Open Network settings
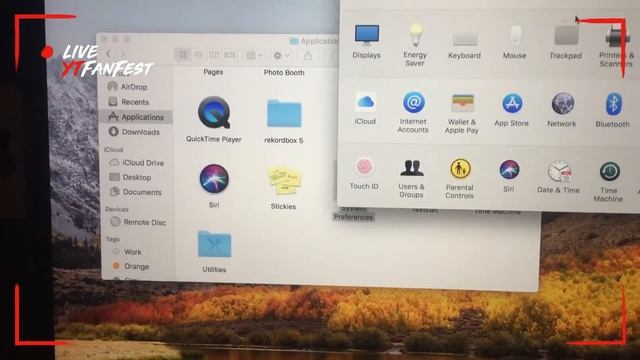The image size is (640, 360). coord(562,110)
